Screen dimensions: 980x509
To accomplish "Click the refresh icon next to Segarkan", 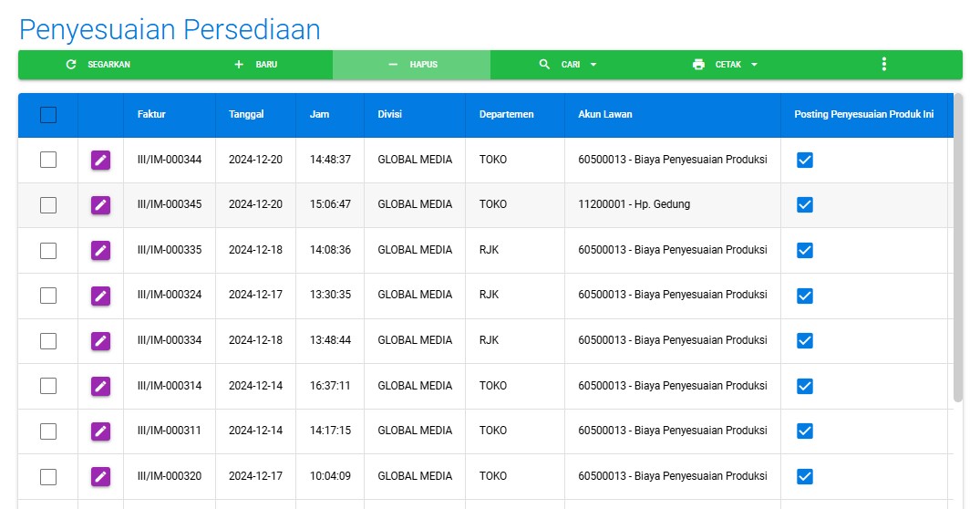I will 71,65.
